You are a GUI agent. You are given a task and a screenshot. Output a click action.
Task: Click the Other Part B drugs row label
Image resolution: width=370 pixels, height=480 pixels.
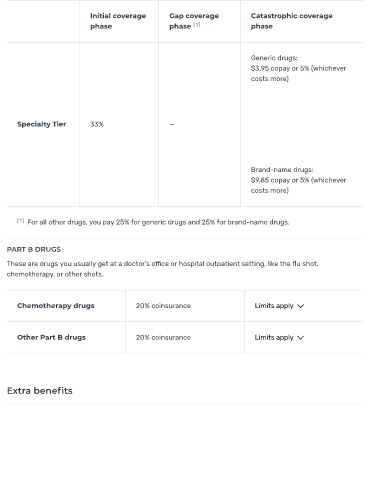(x=51, y=337)
